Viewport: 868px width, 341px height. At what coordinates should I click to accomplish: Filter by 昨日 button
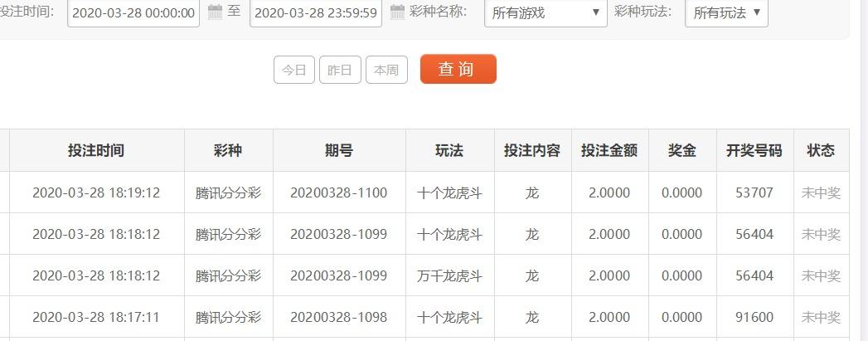coord(340,70)
